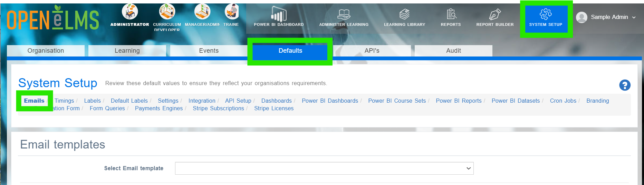Select the Manager/Admin role icon

pyautogui.click(x=202, y=12)
